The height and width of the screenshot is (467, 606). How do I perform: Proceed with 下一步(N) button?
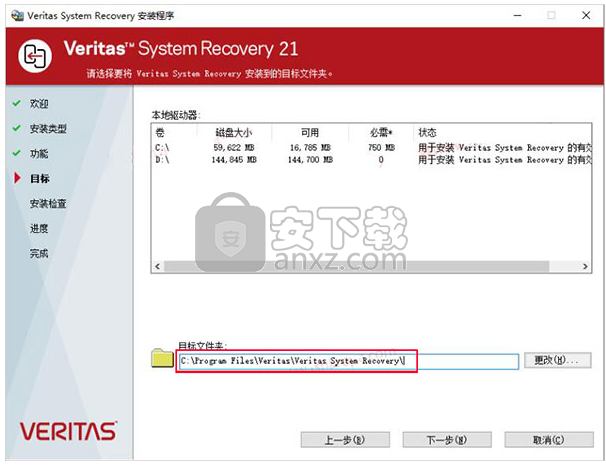point(447,440)
